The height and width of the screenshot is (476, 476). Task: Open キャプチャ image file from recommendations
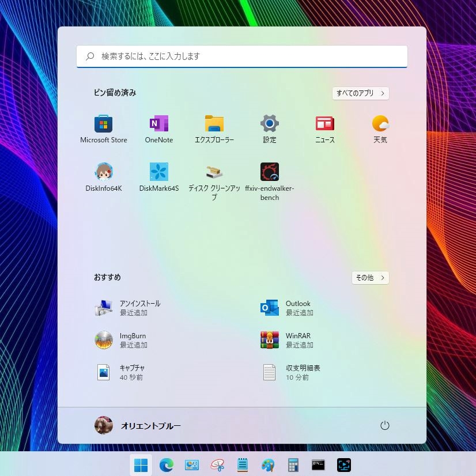[x=120, y=372]
